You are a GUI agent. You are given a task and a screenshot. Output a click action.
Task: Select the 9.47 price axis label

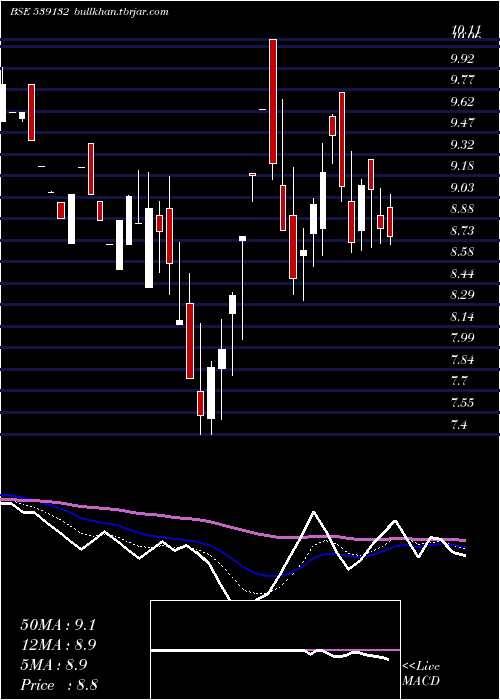click(x=462, y=123)
